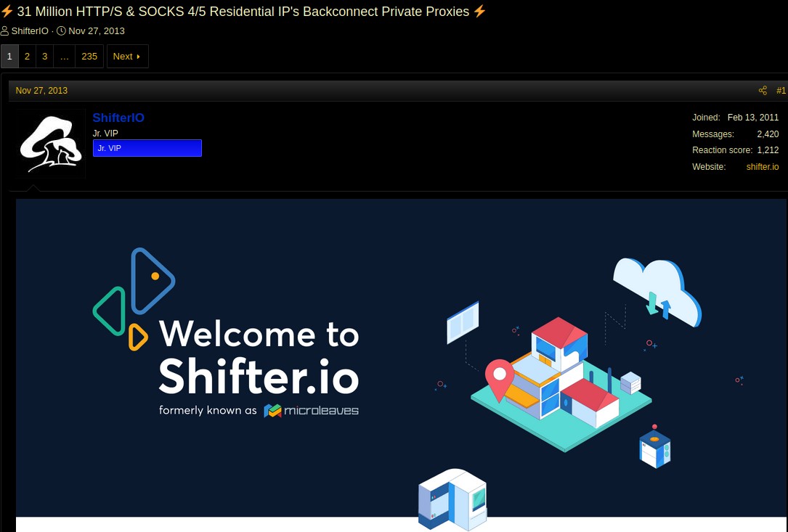
Task: Click the share icon in post header
Action: coord(763,91)
